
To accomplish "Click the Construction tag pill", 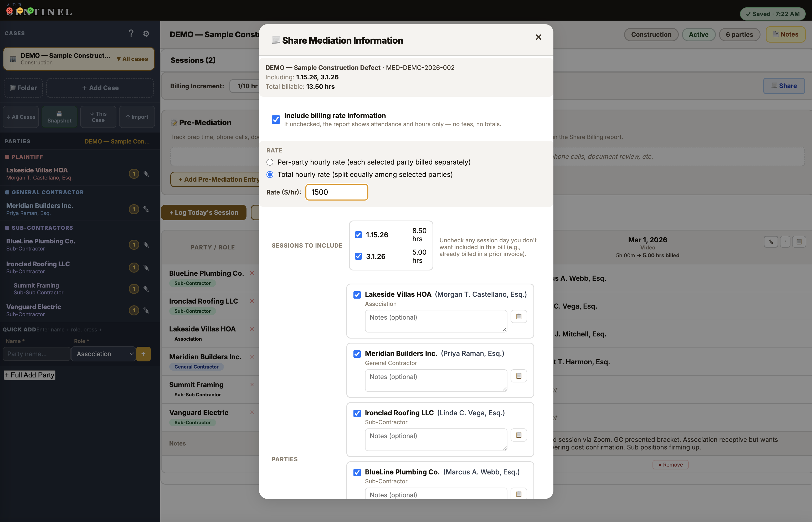I will (651, 35).
